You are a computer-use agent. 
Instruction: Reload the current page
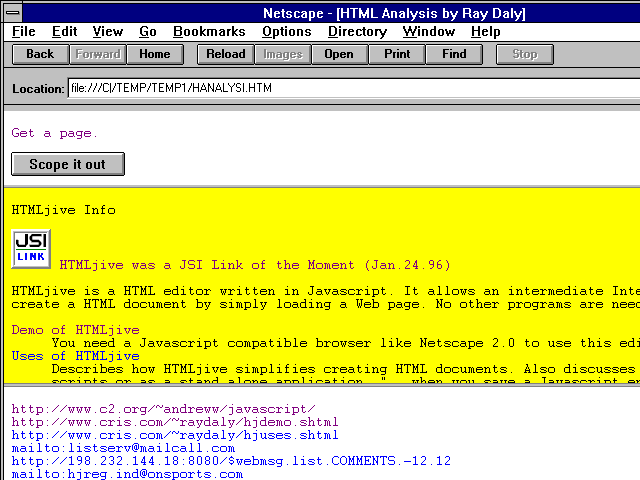point(226,54)
